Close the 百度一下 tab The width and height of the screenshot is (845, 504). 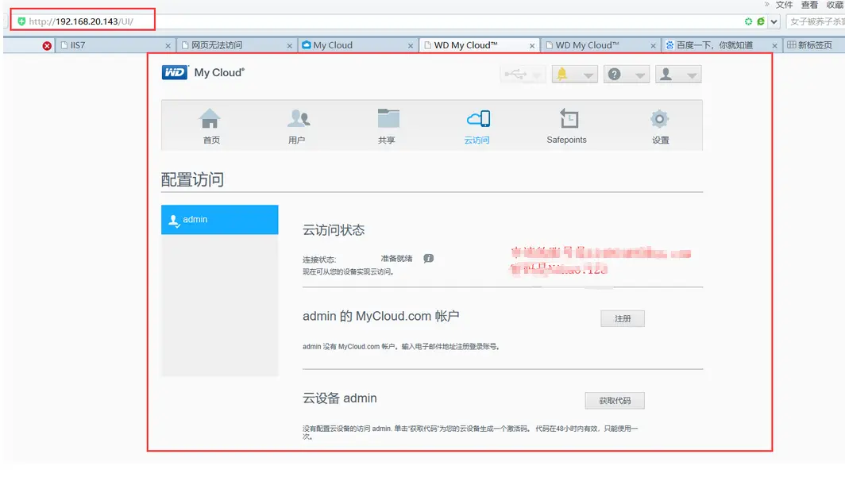coord(774,46)
